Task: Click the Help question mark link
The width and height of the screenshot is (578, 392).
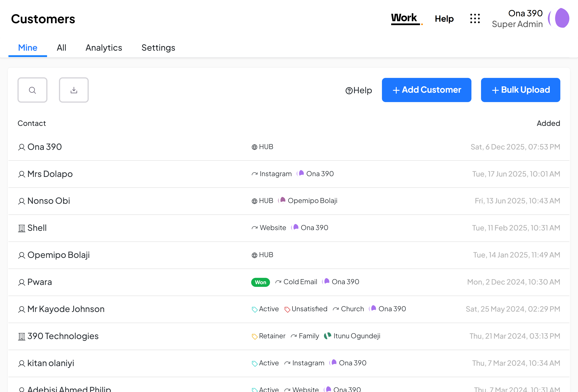Action: [x=358, y=90]
